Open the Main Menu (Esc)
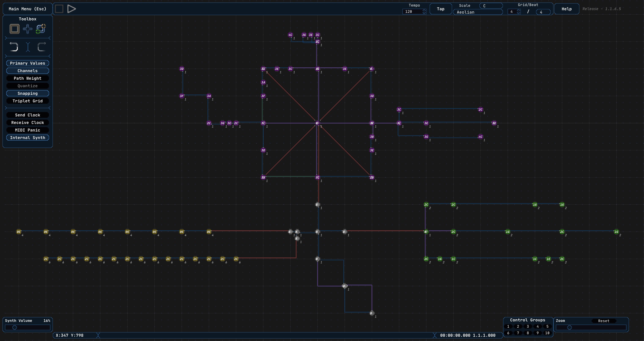The width and height of the screenshot is (644, 341). point(28,9)
